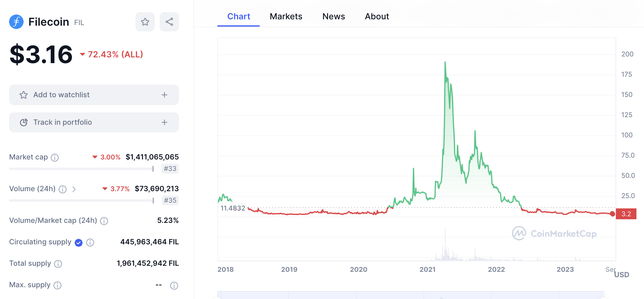Image resolution: width=644 pixels, height=299 pixels.
Task: Click the 3.00% market cap change
Action: [x=107, y=157]
